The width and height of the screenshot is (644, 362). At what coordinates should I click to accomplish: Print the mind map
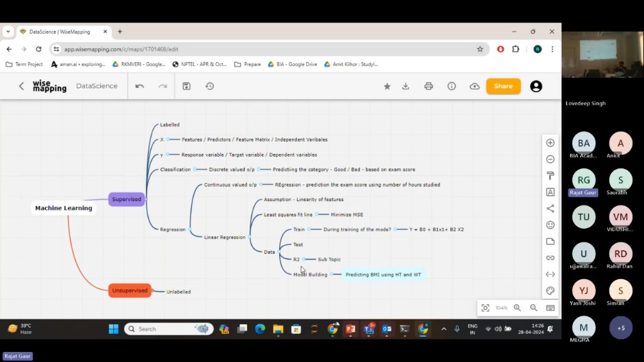click(x=429, y=86)
